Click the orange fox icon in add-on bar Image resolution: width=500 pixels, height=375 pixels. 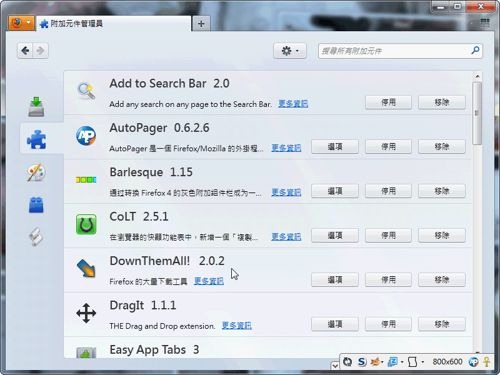coord(375,362)
